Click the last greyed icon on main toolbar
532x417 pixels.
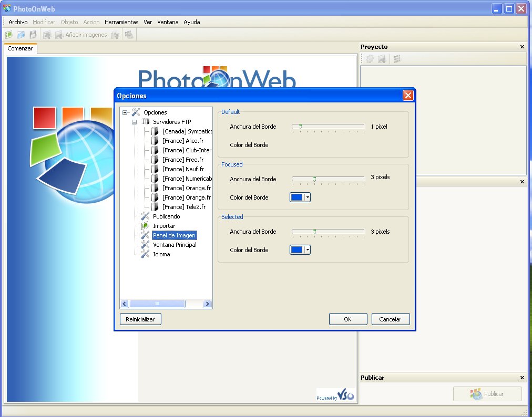(x=129, y=35)
